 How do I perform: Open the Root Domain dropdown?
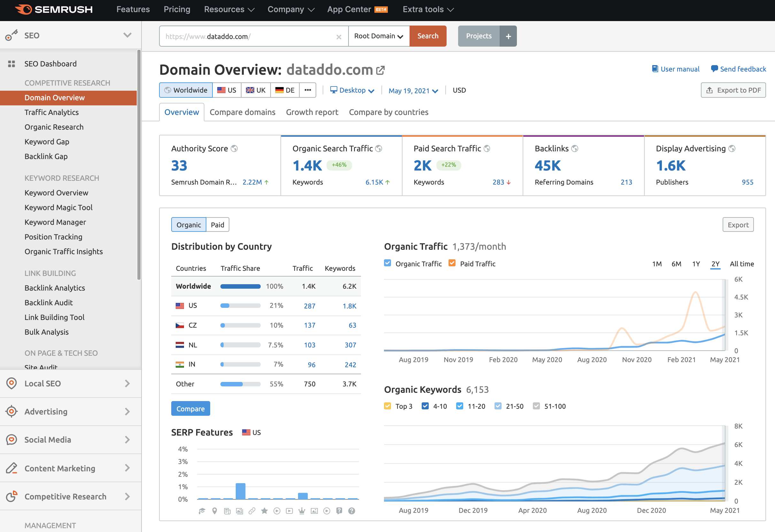[379, 36]
